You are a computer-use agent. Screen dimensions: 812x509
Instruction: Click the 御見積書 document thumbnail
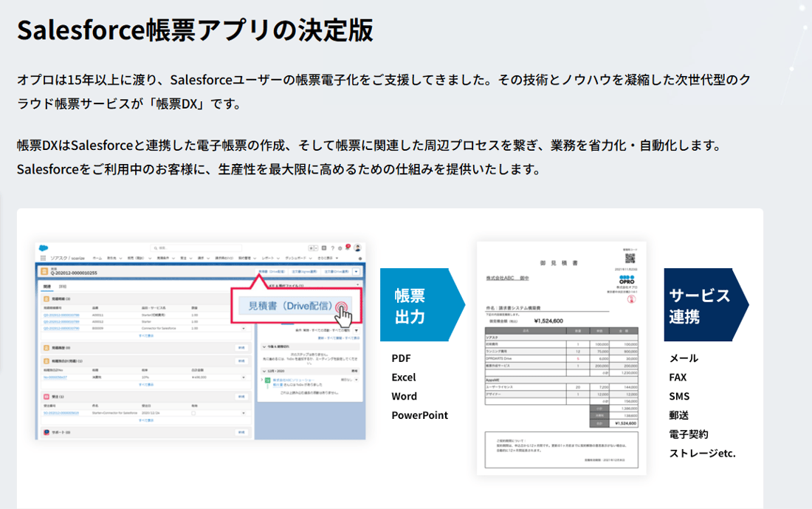pos(561,358)
